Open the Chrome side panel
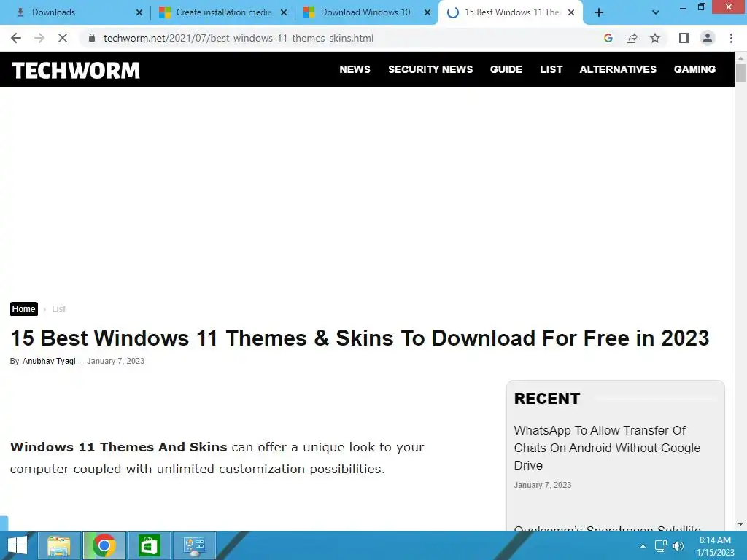The image size is (747, 560). click(x=684, y=38)
